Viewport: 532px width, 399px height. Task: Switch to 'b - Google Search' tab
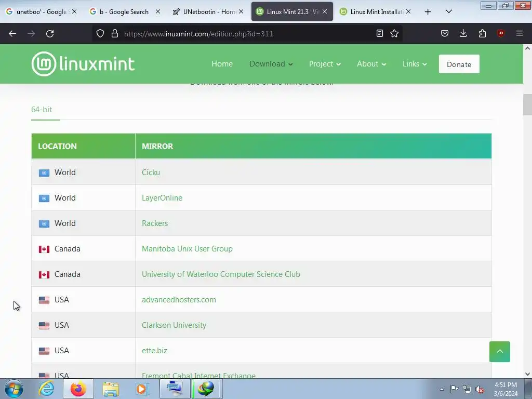point(124,11)
